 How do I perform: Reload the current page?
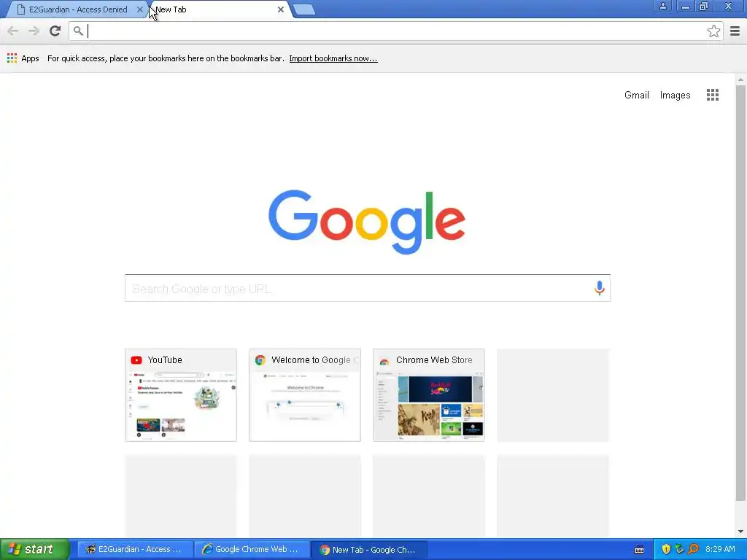55,31
